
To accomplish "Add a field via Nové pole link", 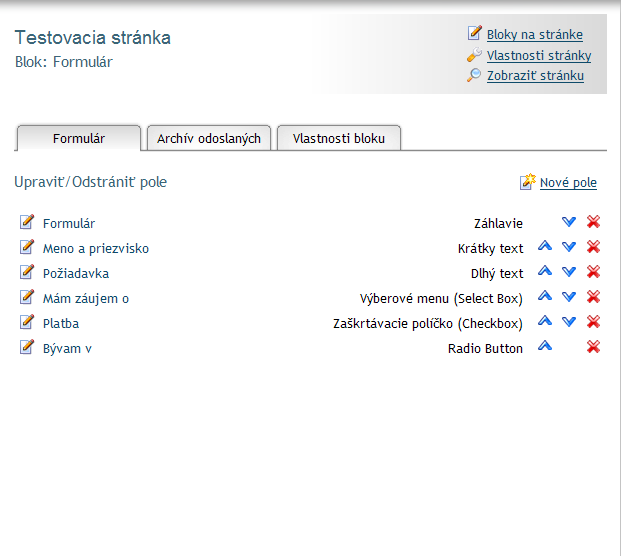I will point(568,183).
